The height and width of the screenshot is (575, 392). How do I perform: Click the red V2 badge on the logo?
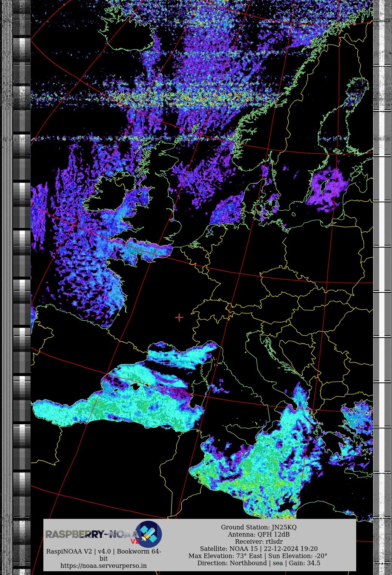(135, 541)
